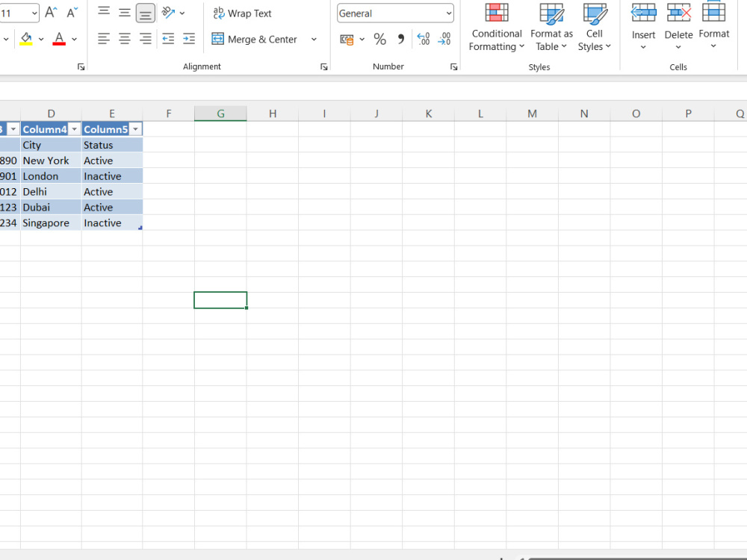Align text left

104,39
